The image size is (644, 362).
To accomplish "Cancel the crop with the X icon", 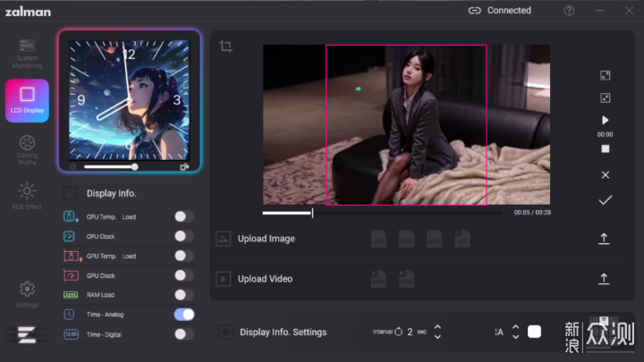I will coord(605,175).
